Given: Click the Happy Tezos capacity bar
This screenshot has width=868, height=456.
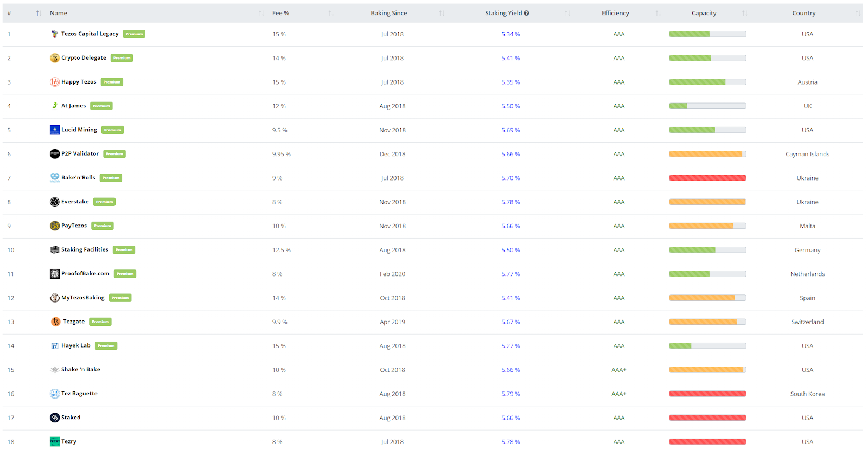Looking at the screenshot, I should 707,82.
